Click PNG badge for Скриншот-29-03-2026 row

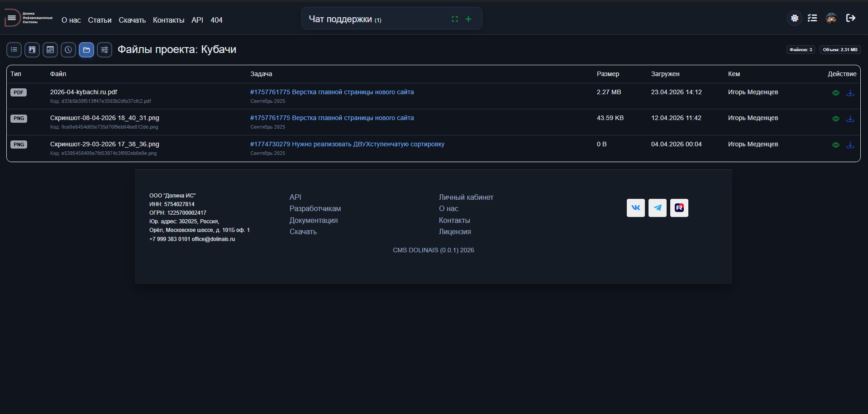[x=19, y=144]
